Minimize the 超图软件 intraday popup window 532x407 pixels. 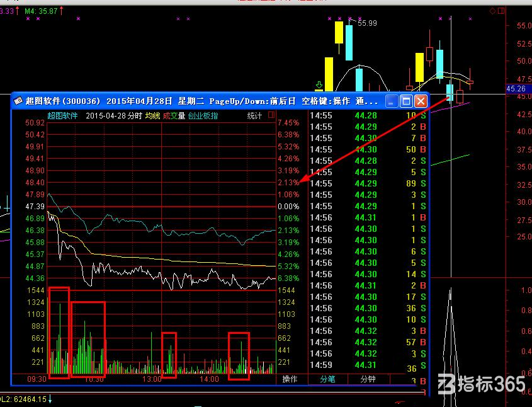click(391, 101)
